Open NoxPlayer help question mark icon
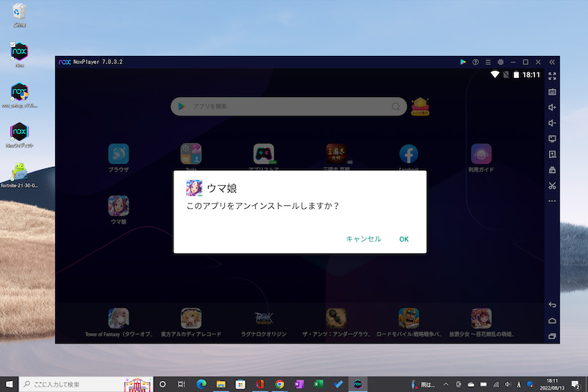 476,62
